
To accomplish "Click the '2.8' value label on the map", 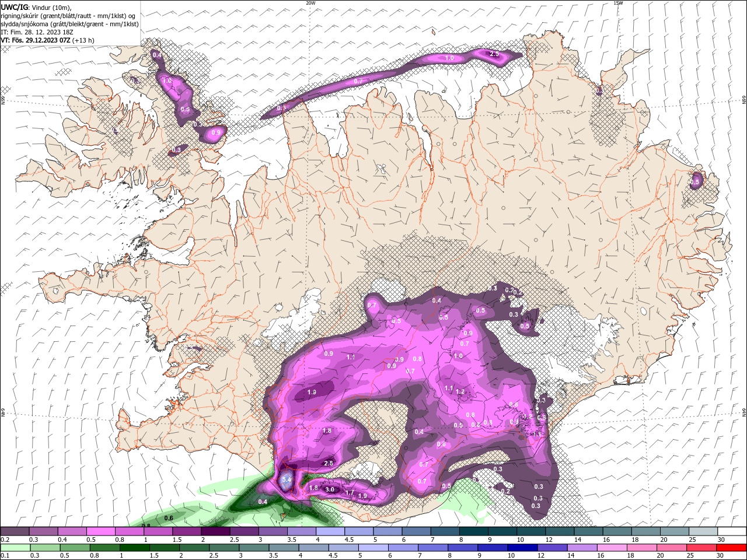I will pyautogui.click(x=329, y=463).
